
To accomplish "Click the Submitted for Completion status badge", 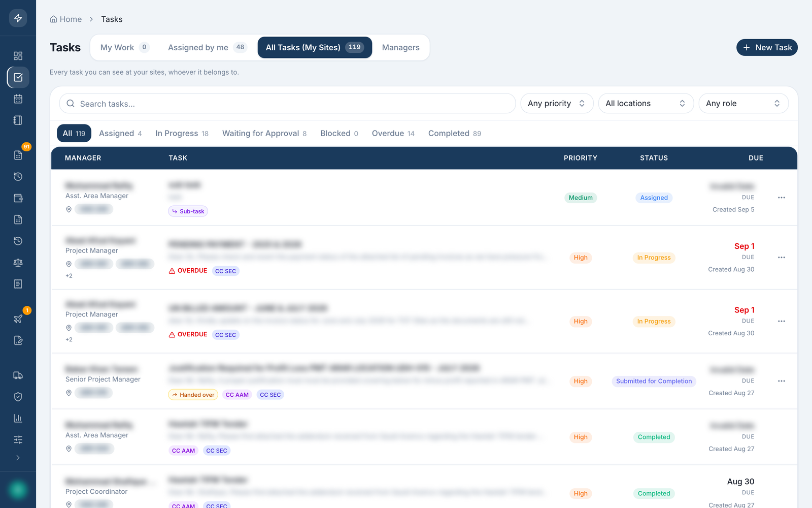I will point(654,381).
